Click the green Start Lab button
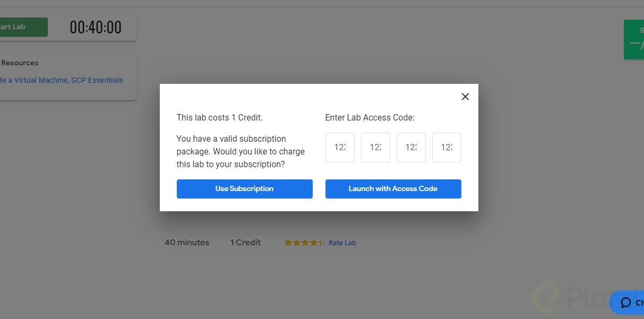Image resolution: width=644 pixels, height=319 pixels. (x=22, y=27)
